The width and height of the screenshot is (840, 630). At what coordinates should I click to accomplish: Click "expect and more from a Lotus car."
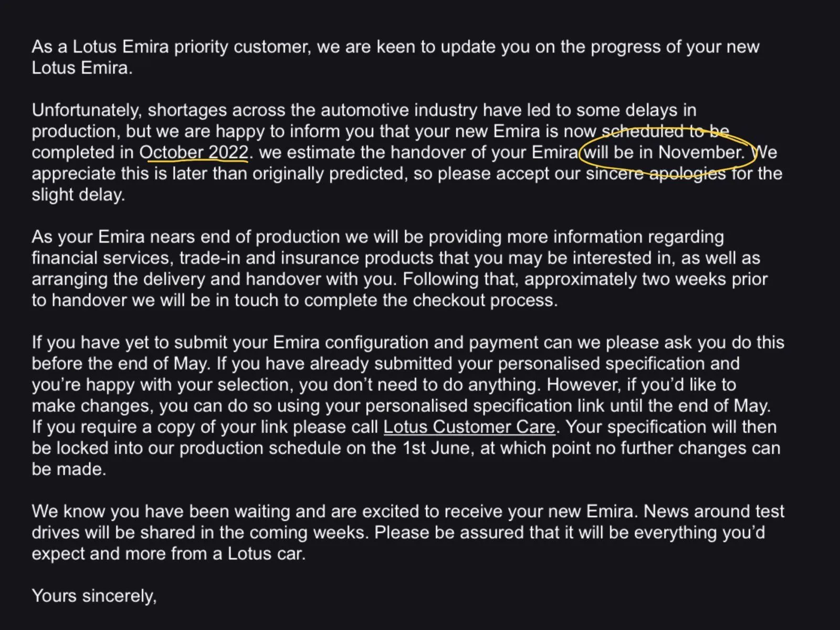coord(169,553)
